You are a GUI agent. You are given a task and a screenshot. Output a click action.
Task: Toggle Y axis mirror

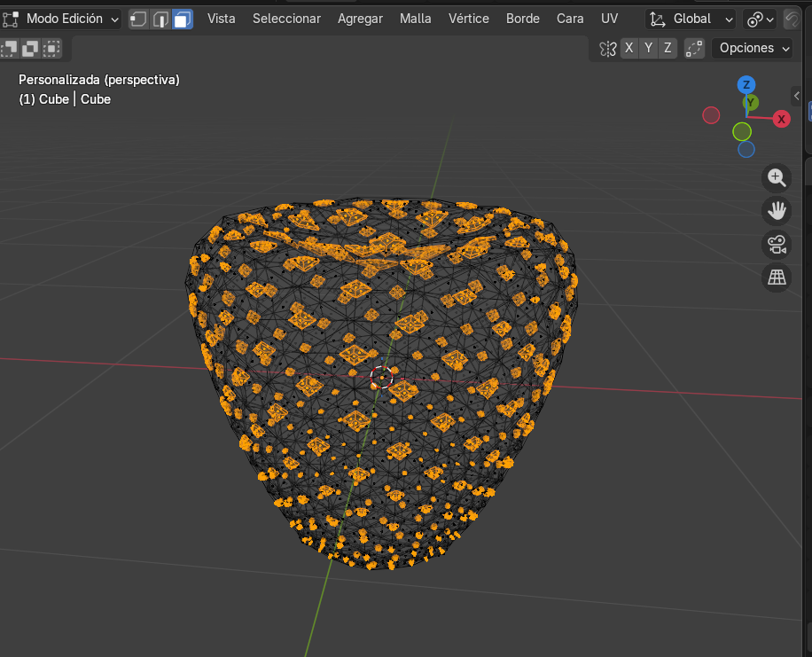(648, 49)
